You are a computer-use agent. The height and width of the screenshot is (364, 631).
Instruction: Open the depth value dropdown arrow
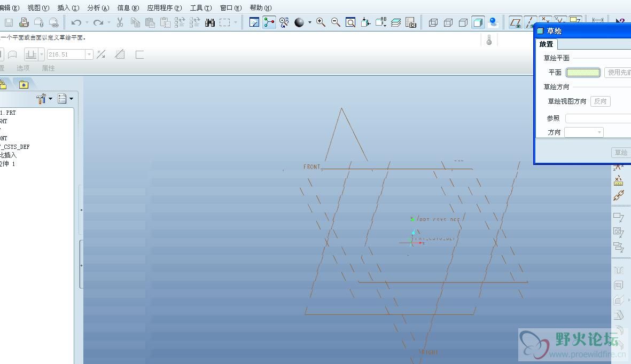tap(89, 54)
